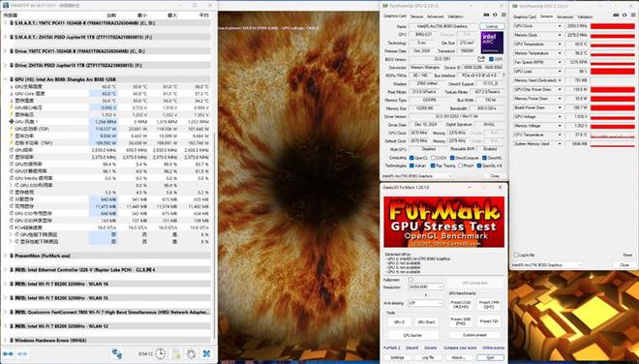Viewport: 639px width, 364px height.
Task: Click the HWiNFO save log file icon
Action: tap(176, 353)
